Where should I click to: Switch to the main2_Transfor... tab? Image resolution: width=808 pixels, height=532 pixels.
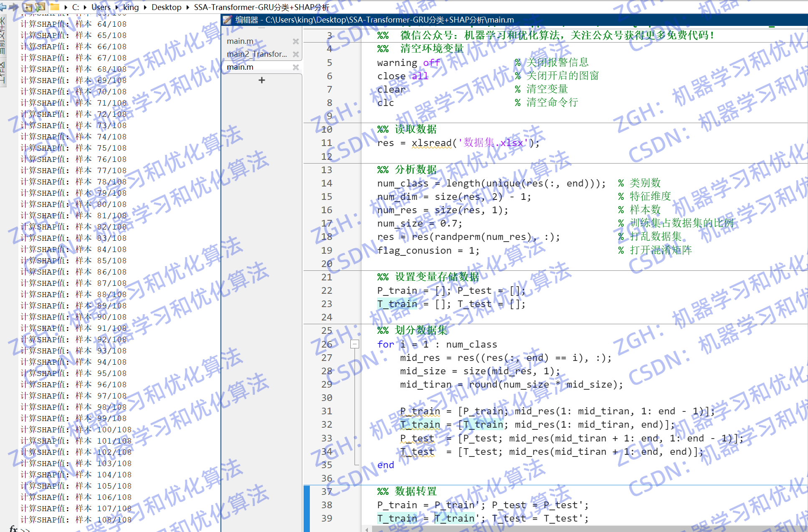click(256, 54)
